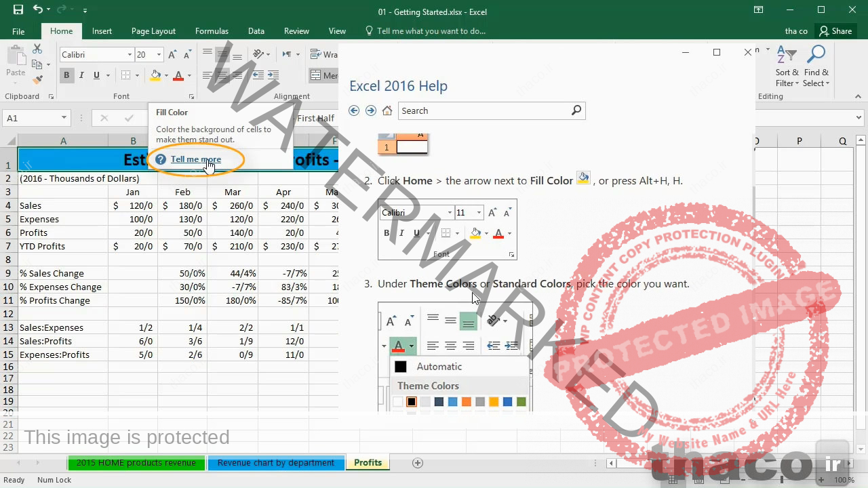Toggle Merge & Center button
Screen dimensions: 868x488
(x=324, y=75)
